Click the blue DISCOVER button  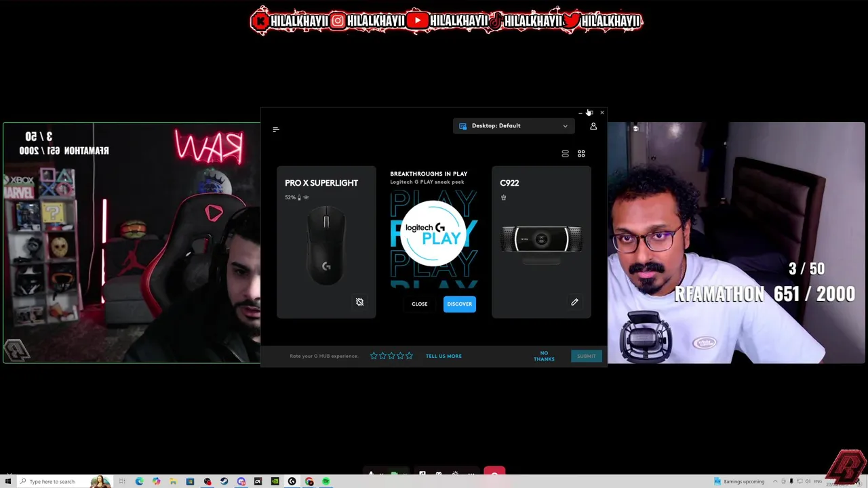point(459,304)
